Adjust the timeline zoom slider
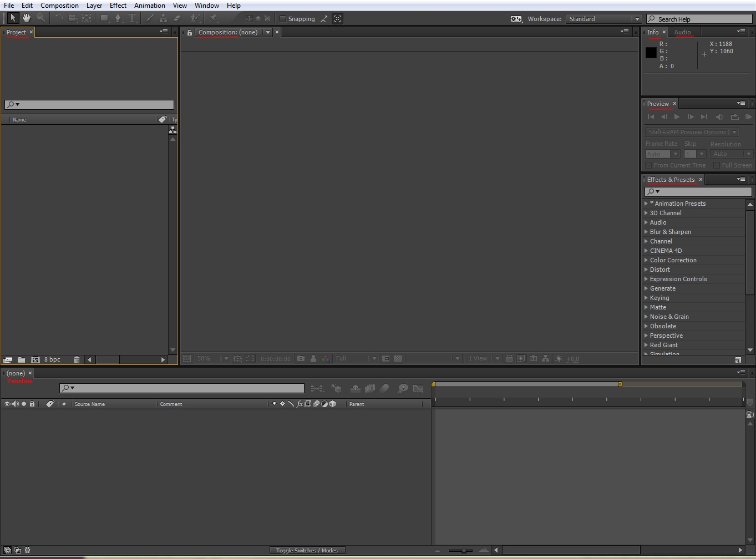The image size is (756, 559). click(464, 550)
